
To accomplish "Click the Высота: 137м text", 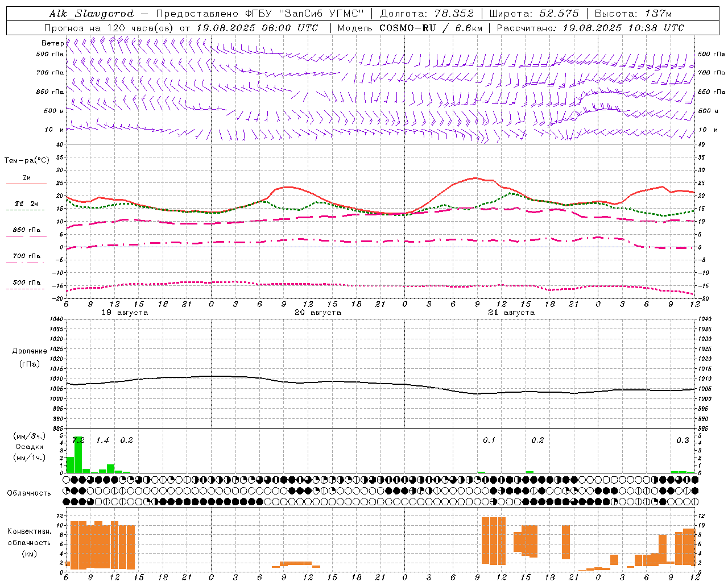I will [633, 14].
